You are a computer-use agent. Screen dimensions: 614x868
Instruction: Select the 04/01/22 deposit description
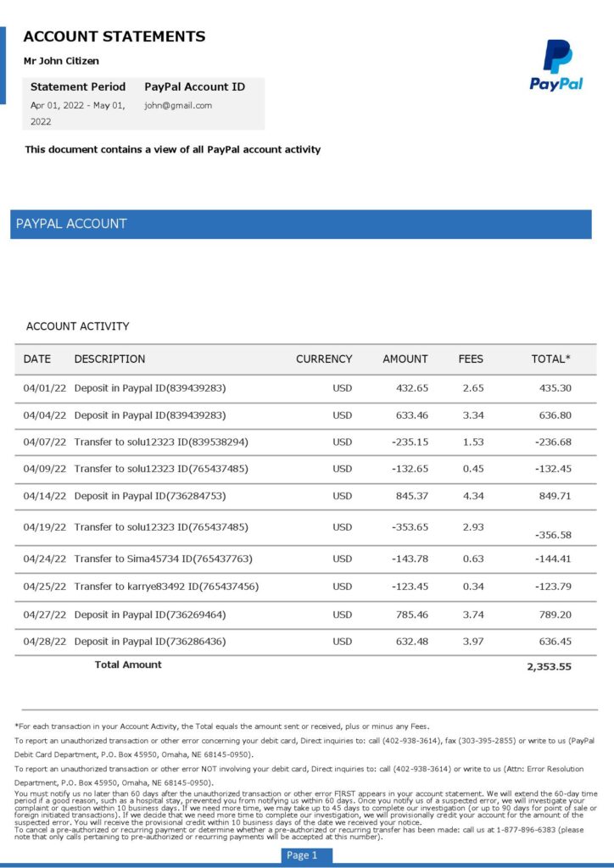(150, 388)
